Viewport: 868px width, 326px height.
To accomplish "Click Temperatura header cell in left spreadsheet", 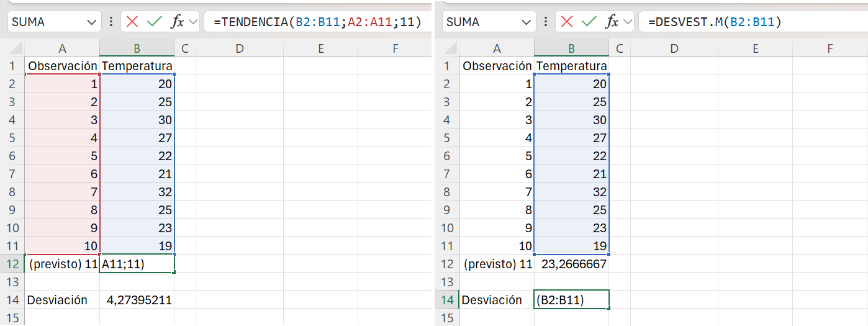I will 137,66.
